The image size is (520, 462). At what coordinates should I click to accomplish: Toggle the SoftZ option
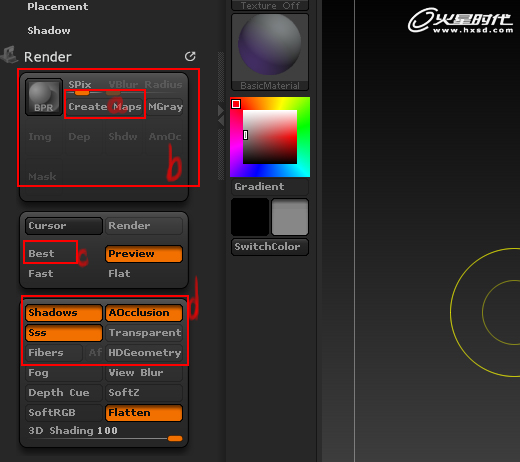click(144, 393)
